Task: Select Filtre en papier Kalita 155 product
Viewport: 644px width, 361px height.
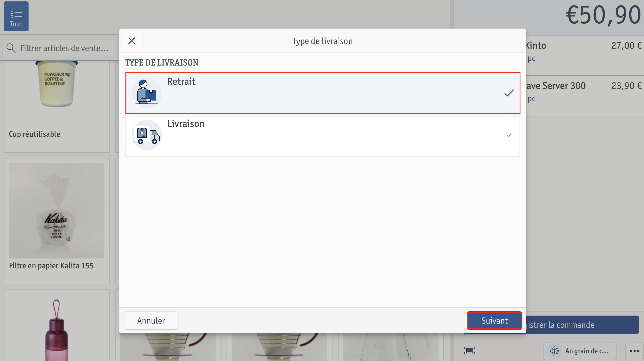Action: point(57,221)
